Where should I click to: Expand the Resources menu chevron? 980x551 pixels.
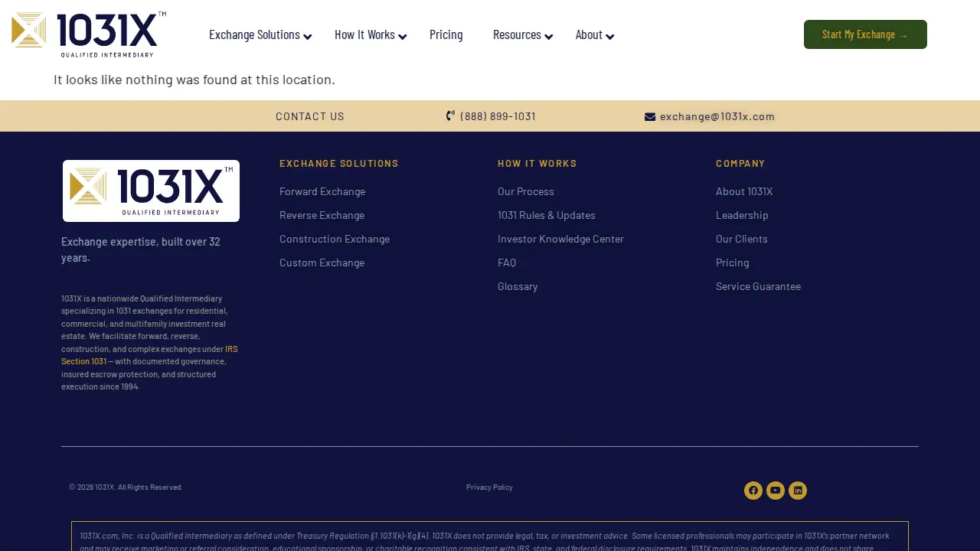tap(549, 36)
